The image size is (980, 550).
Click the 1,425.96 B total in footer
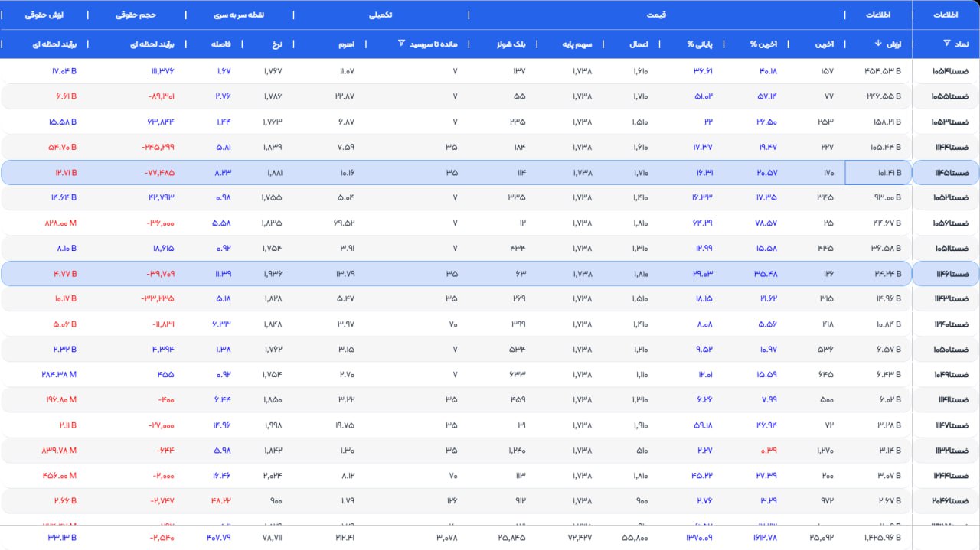[879, 537]
